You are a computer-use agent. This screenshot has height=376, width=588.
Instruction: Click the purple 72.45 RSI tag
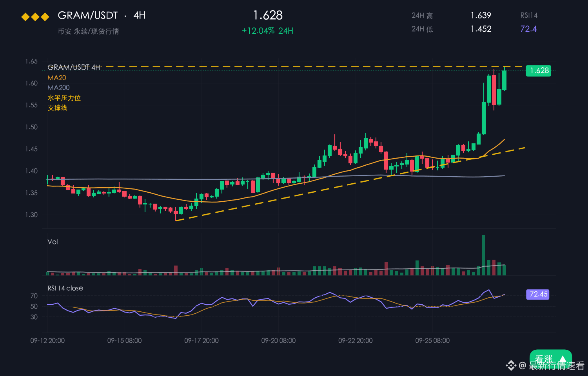[x=537, y=294]
